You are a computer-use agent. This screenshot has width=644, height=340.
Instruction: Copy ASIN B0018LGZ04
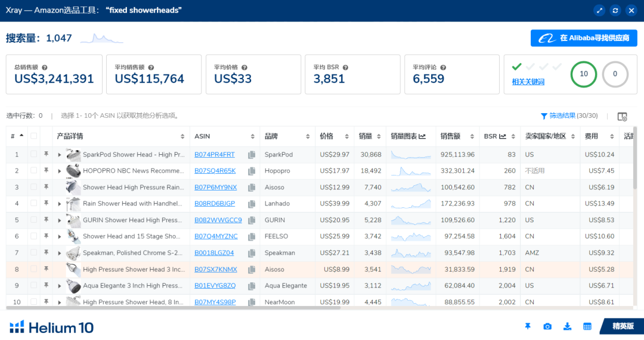pos(252,253)
